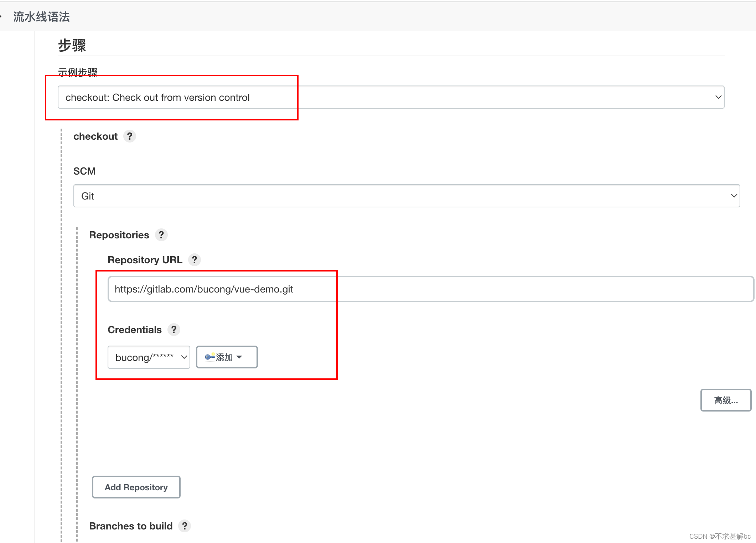This screenshot has width=756, height=543.
Task: Open the SCM dropdown showing Git
Action: coord(406,196)
